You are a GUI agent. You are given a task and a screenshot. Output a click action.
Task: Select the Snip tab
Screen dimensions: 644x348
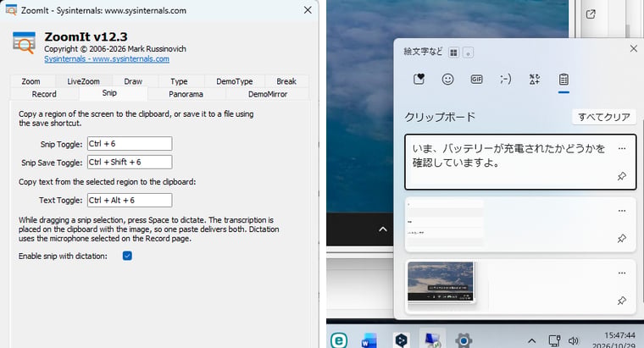109,93
